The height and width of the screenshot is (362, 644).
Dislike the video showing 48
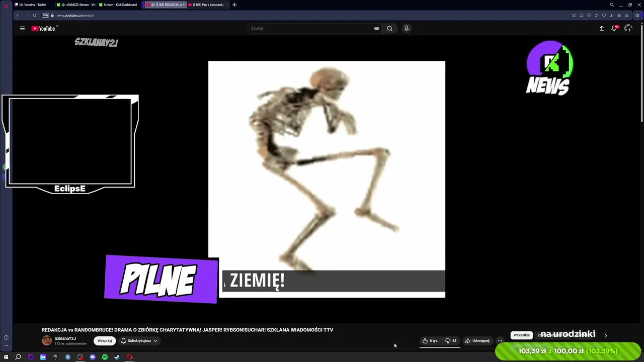coord(451,341)
